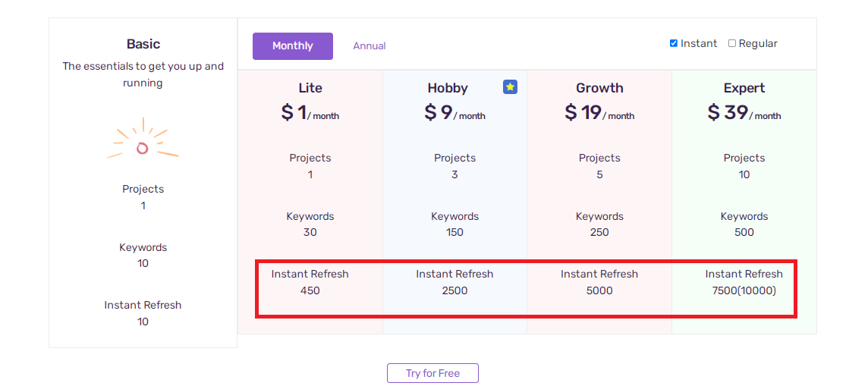868x386 pixels.
Task: Click the $1/month Lite price
Action: click(310, 112)
